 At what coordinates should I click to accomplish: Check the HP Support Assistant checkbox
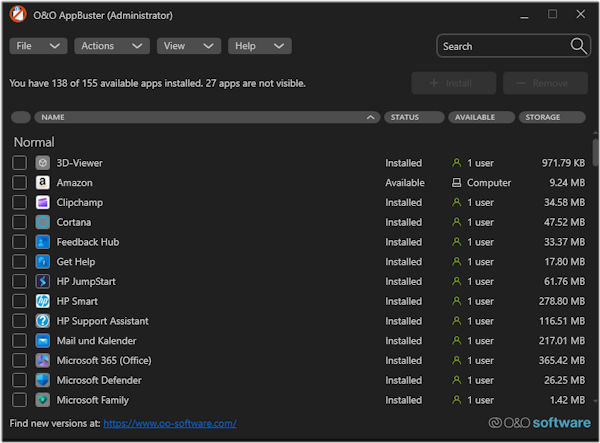point(20,321)
